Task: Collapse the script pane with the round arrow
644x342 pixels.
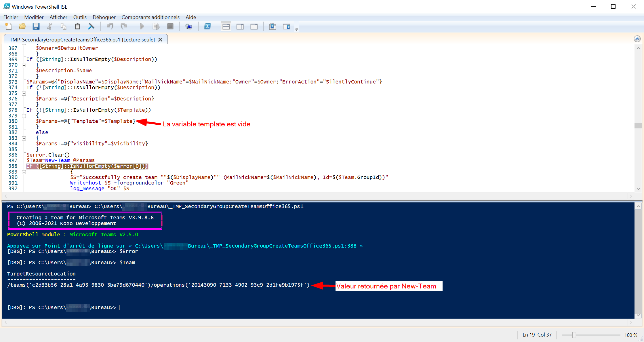Action: pos(637,39)
